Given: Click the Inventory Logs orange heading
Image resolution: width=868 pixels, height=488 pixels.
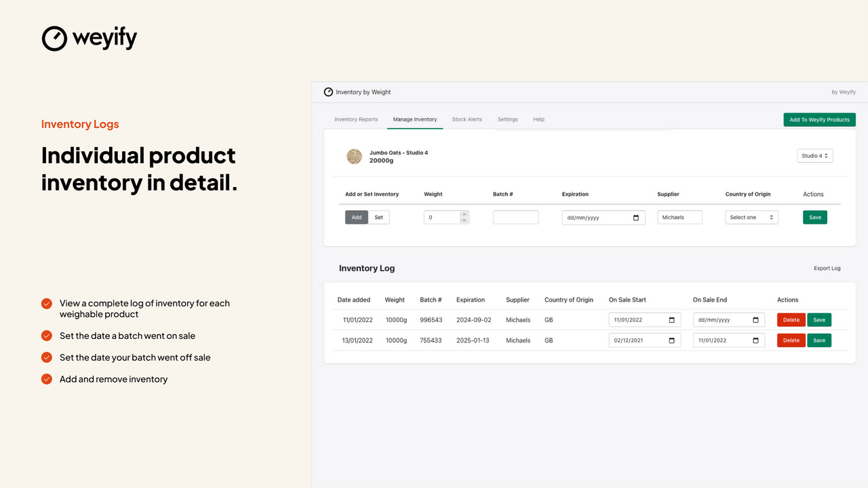Looking at the screenshot, I should pos(80,124).
